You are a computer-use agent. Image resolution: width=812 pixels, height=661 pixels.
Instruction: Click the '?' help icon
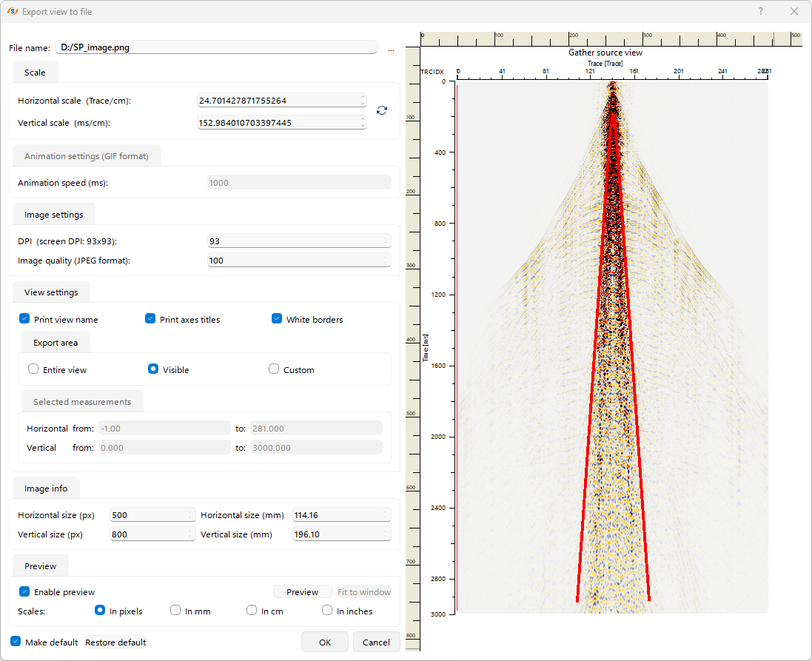click(x=761, y=11)
